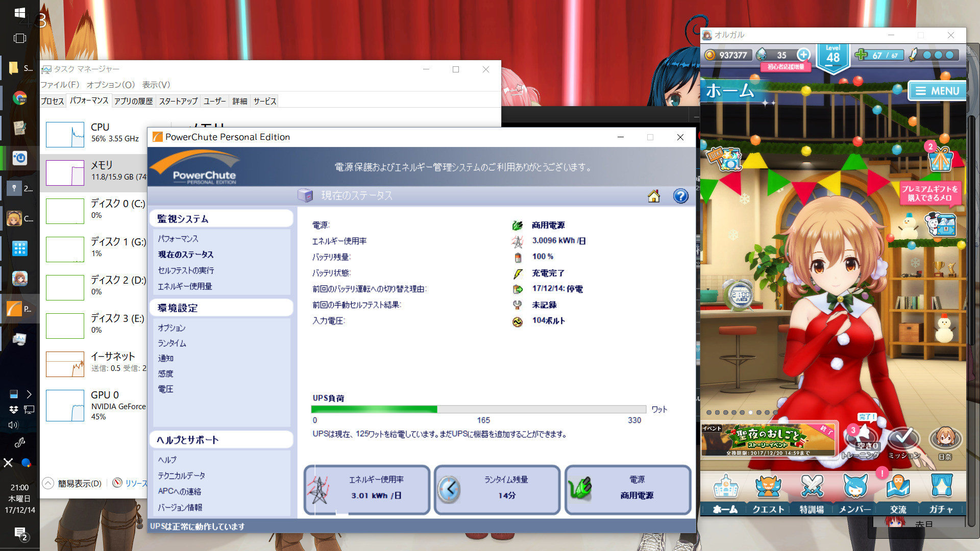
Task: Open the exchange icon in game bar
Action: 898,486
